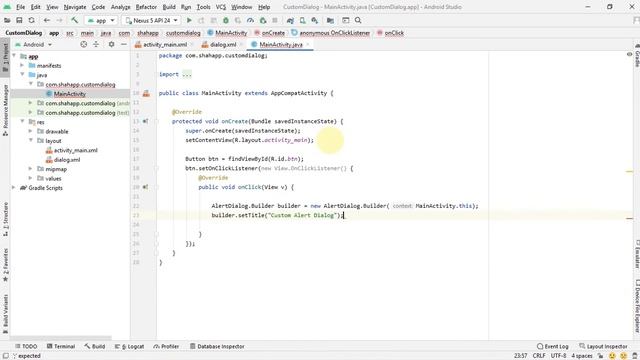Click the Debug app bug icon

click(226, 20)
